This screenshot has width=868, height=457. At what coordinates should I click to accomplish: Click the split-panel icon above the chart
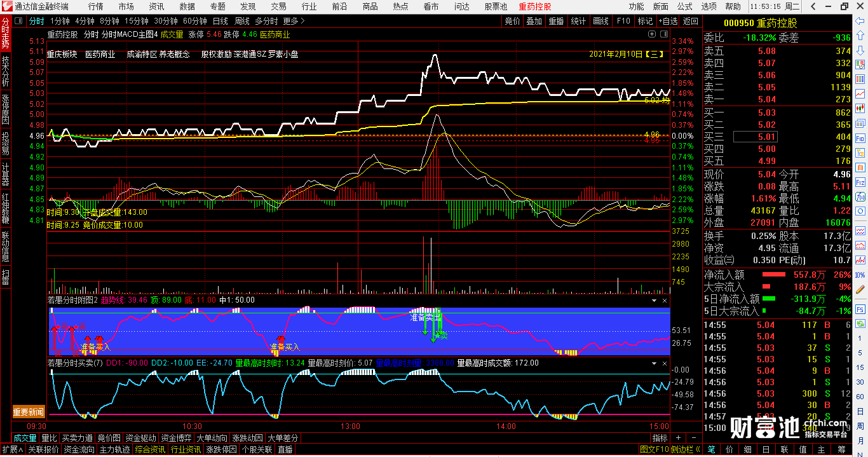665,34
